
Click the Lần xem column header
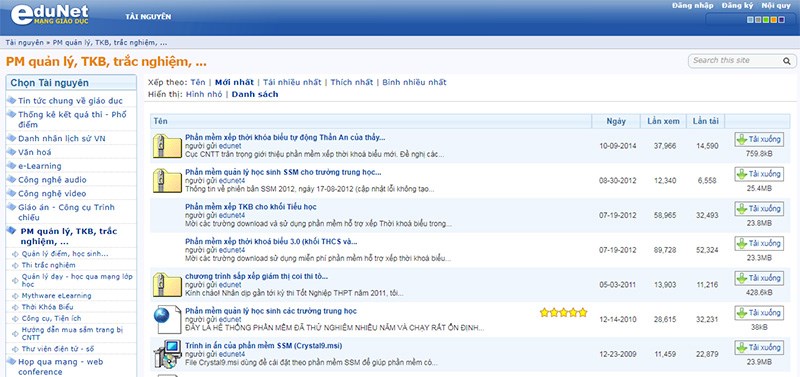click(x=663, y=121)
